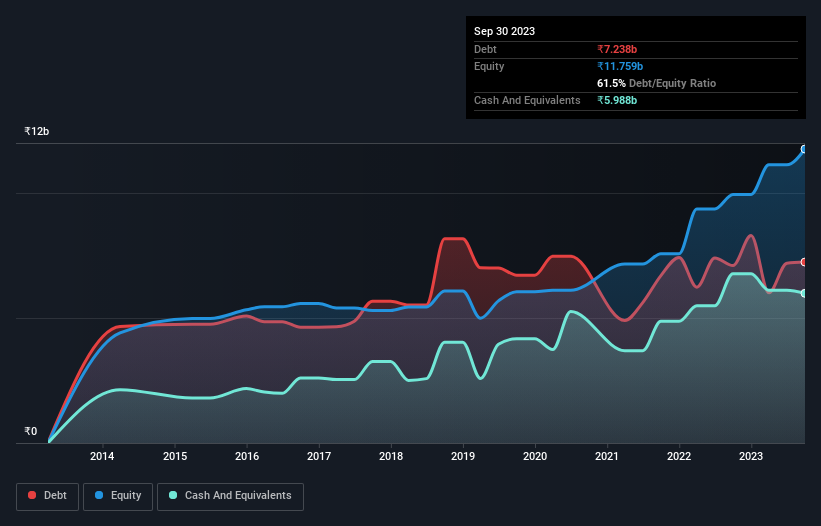Click the ₹11.759b equity value
The height and width of the screenshot is (526, 821).
coord(620,66)
